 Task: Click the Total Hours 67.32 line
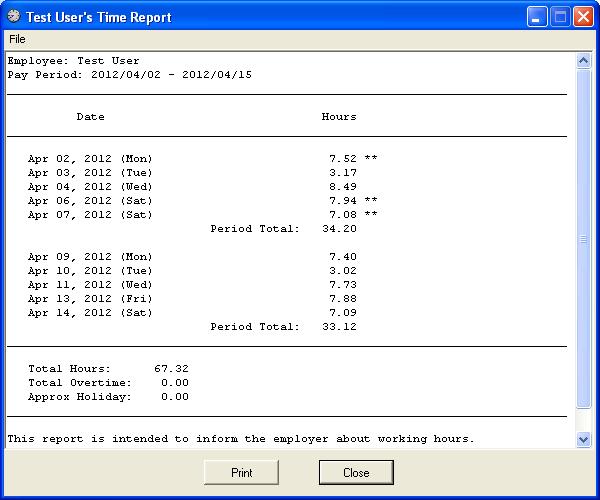point(108,369)
